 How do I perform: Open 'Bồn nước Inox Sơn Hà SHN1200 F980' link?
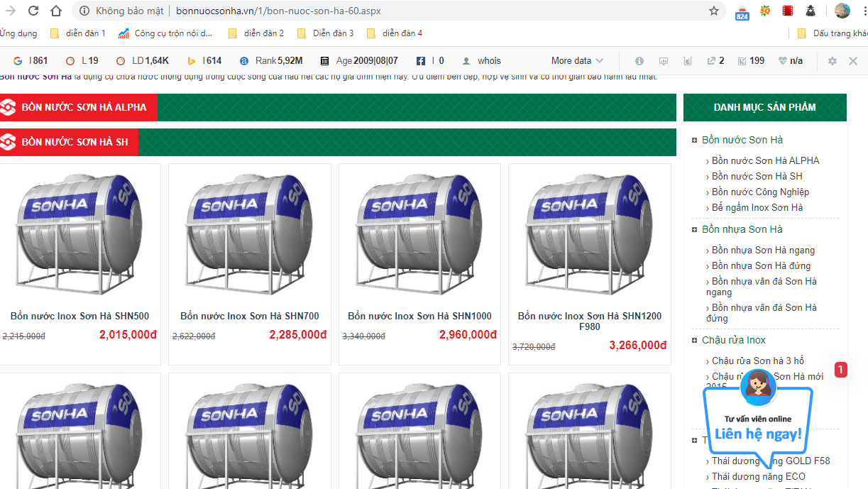click(590, 322)
